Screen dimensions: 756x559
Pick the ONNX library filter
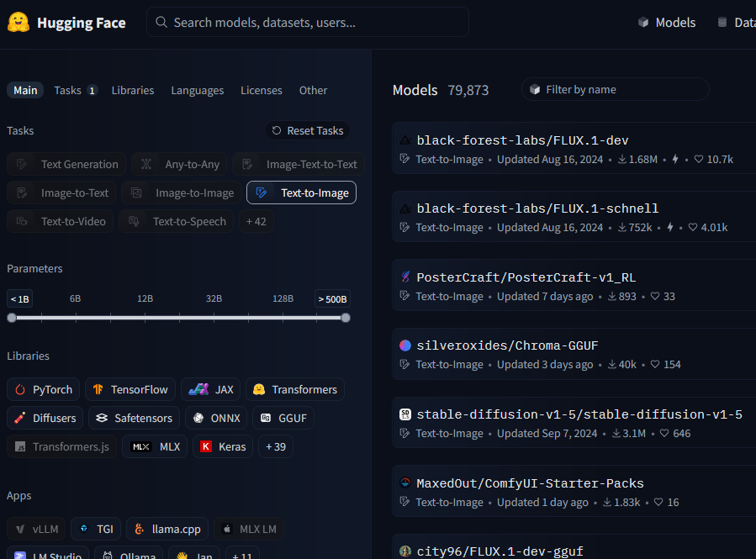214,418
